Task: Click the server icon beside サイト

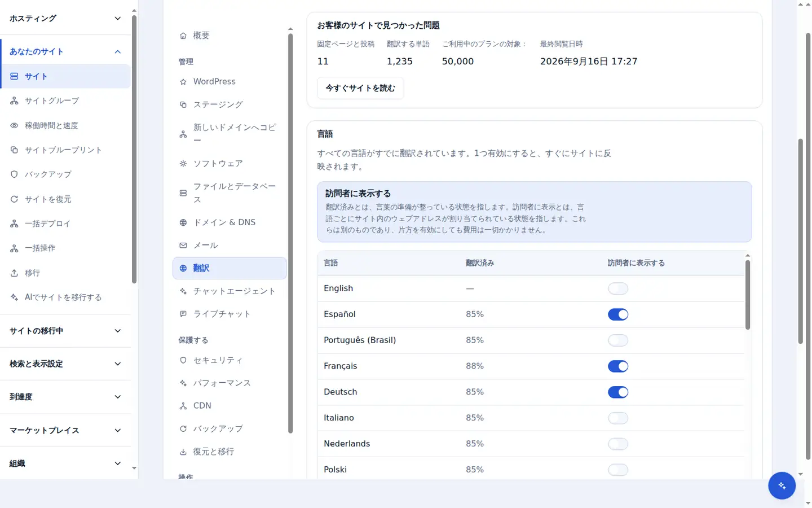Action: 14,76
